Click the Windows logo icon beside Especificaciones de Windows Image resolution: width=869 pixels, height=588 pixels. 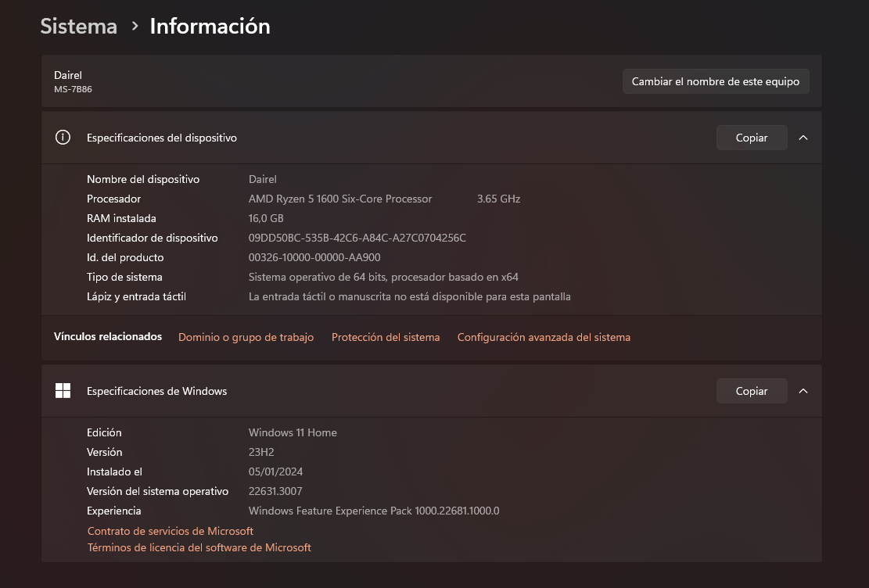coord(63,391)
